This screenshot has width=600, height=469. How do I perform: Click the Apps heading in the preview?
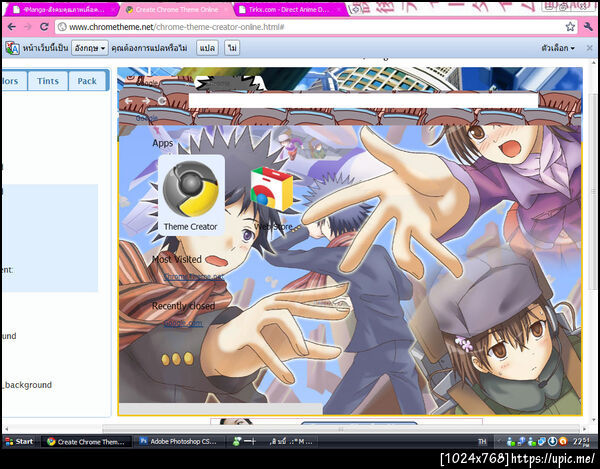click(163, 143)
